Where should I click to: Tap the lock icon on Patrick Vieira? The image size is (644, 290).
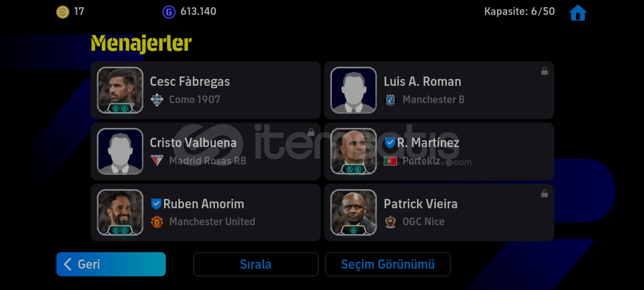coord(544,193)
